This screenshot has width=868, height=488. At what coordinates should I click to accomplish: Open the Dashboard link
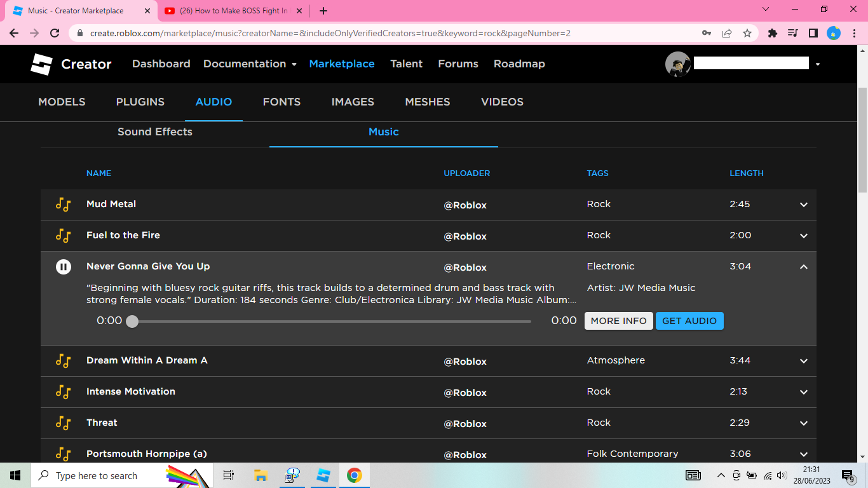click(x=161, y=64)
